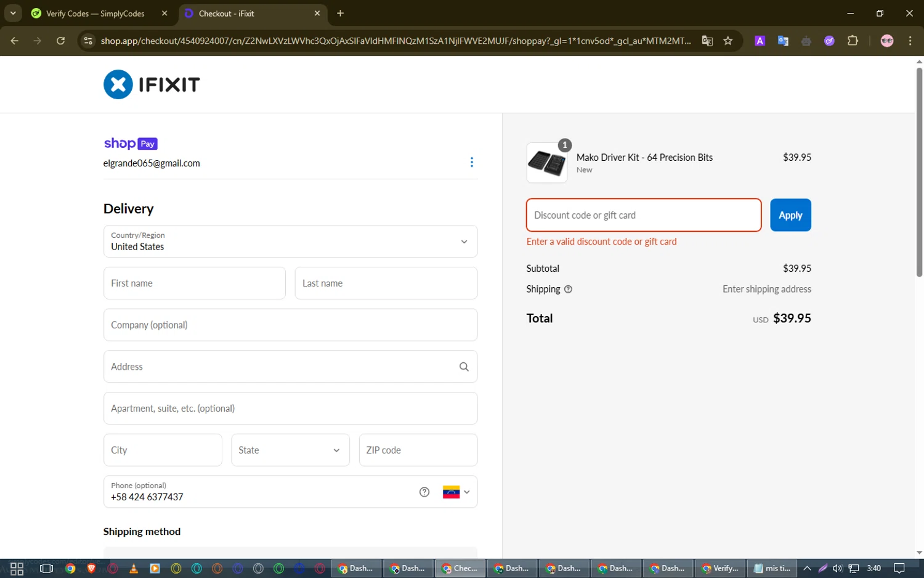Switch to the Verify Codes — SimplyCodes tab
The height and width of the screenshot is (578, 924).
click(x=95, y=14)
